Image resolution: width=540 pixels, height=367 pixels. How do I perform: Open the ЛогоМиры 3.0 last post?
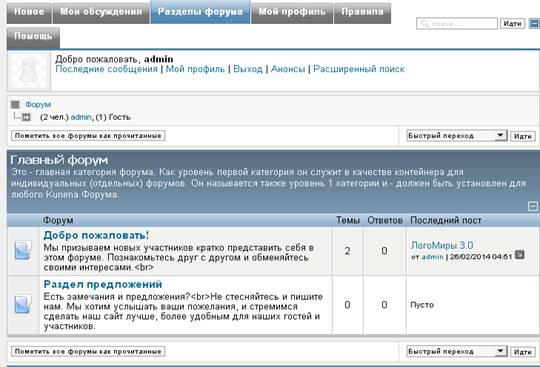[x=442, y=245]
